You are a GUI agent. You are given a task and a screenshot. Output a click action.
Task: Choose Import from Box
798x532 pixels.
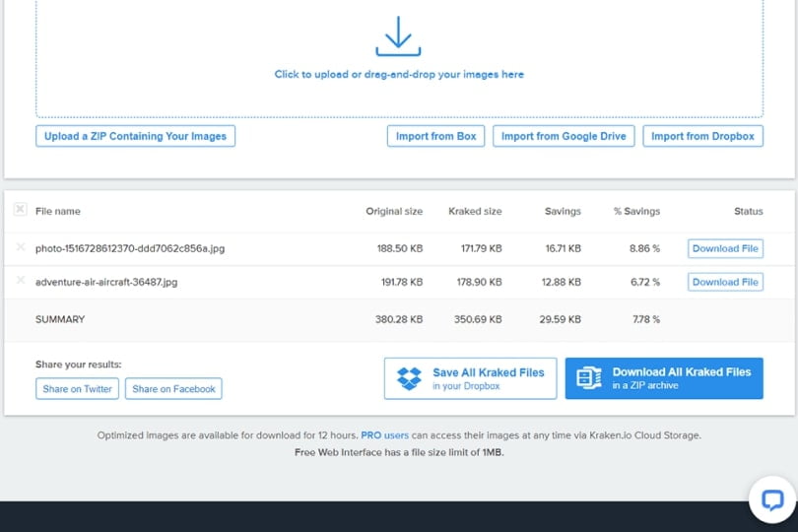(435, 136)
